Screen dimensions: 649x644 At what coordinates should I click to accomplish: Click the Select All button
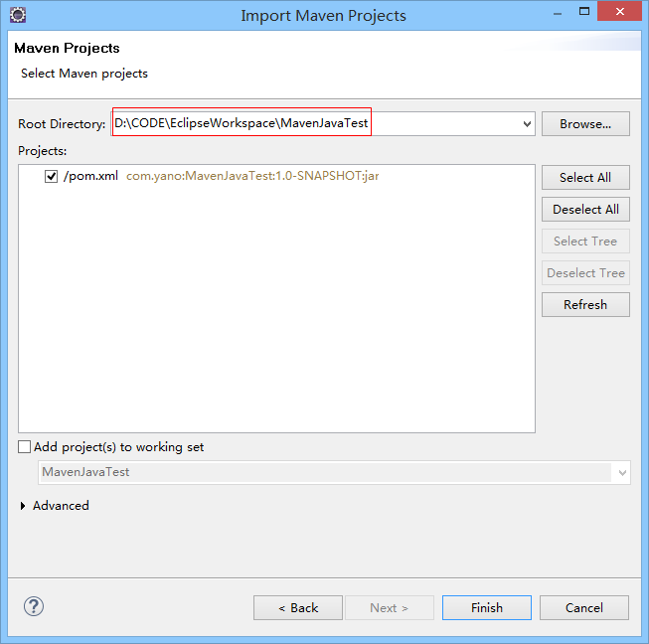585,178
